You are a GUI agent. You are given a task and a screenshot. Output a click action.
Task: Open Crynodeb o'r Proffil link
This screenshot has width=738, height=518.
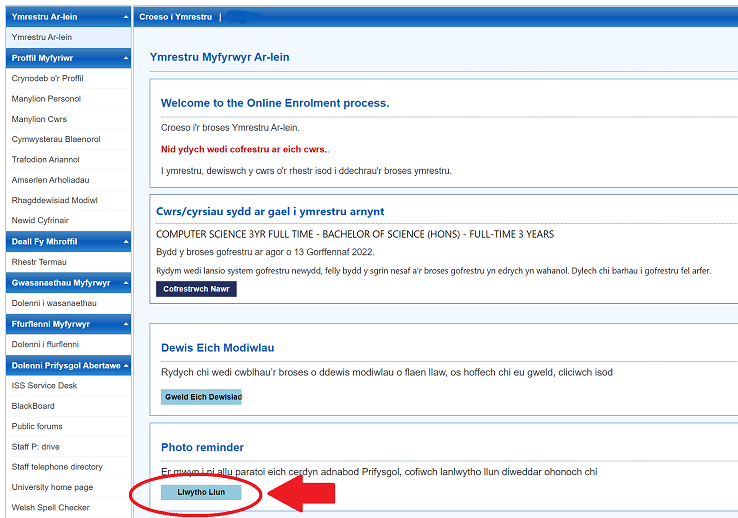[47, 78]
